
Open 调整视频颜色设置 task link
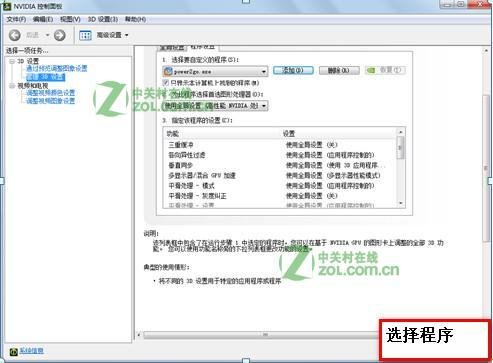point(51,93)
